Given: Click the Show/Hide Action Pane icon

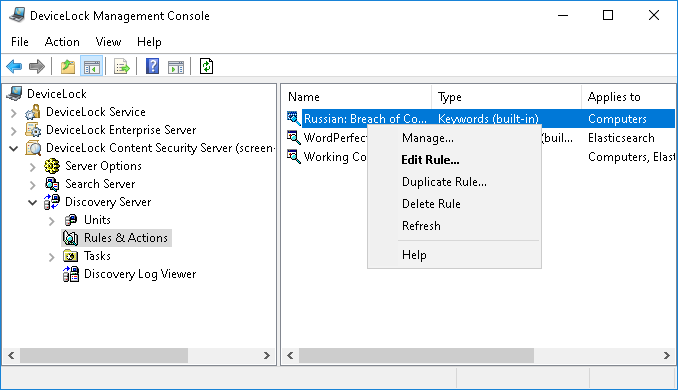Looking at the screenshot, I should pyautogui.click(x=176, y=67).
